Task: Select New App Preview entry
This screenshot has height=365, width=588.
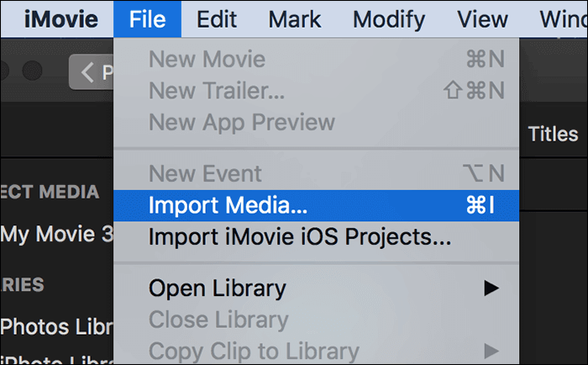Action: [x=241, y=121]
